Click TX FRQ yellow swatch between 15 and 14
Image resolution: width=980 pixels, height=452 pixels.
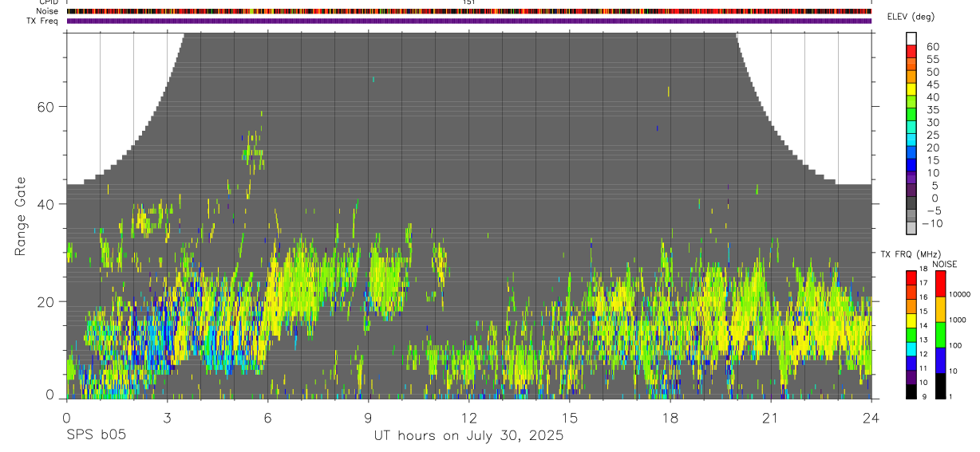[911, 320]
